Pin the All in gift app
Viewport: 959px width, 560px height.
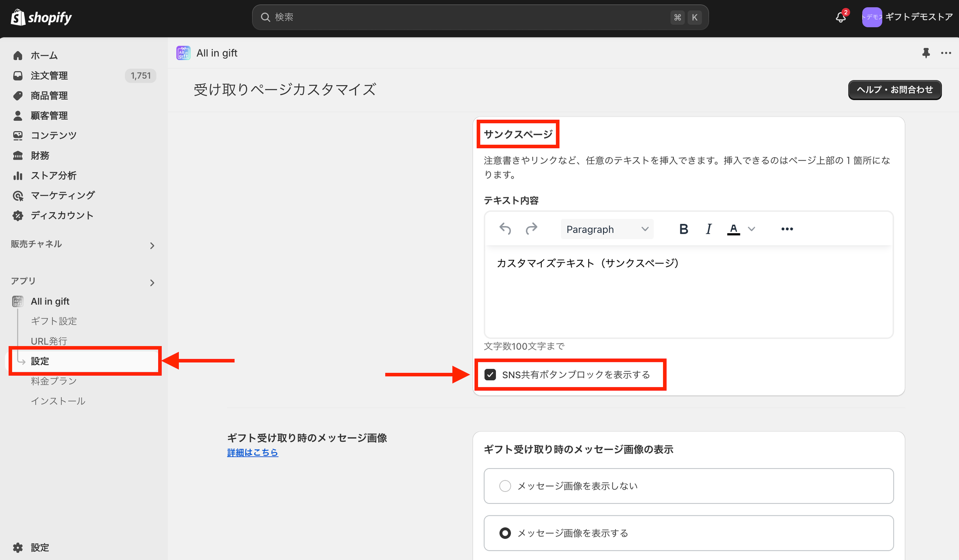click(x=926, y=53)
